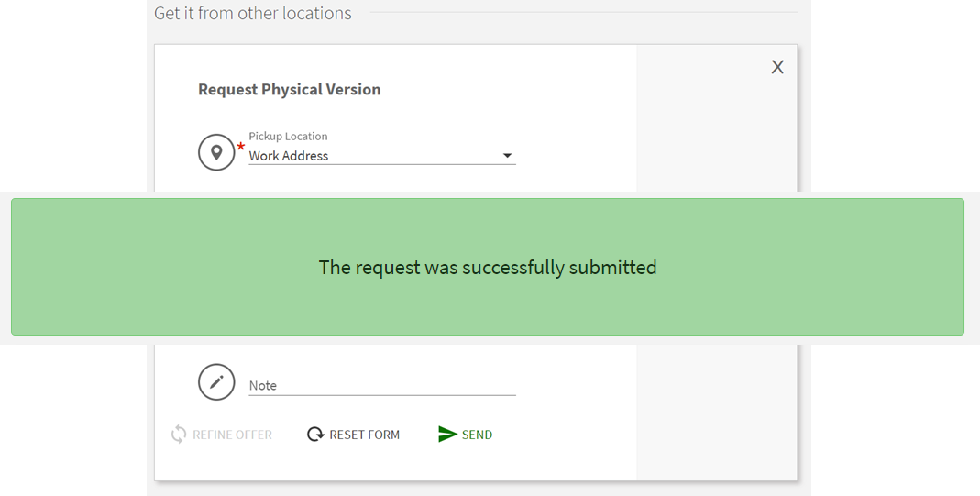Click the red required asterisk marker
The height and width of the screenshot is (496, 980).
click(x=241, y=147)
